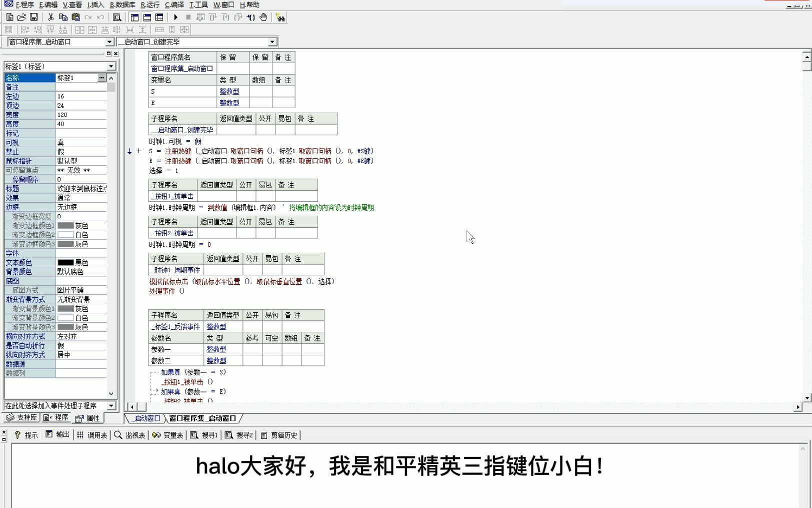Click the Cut scissors icon
This screenshot has width=812, height=508.
50,17
